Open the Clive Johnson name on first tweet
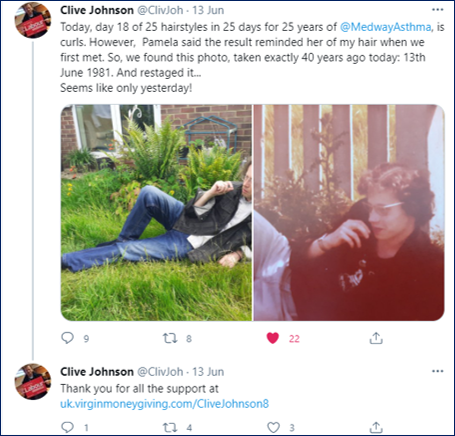The width and height of the screenshot is (455, 436). point(97,10)
